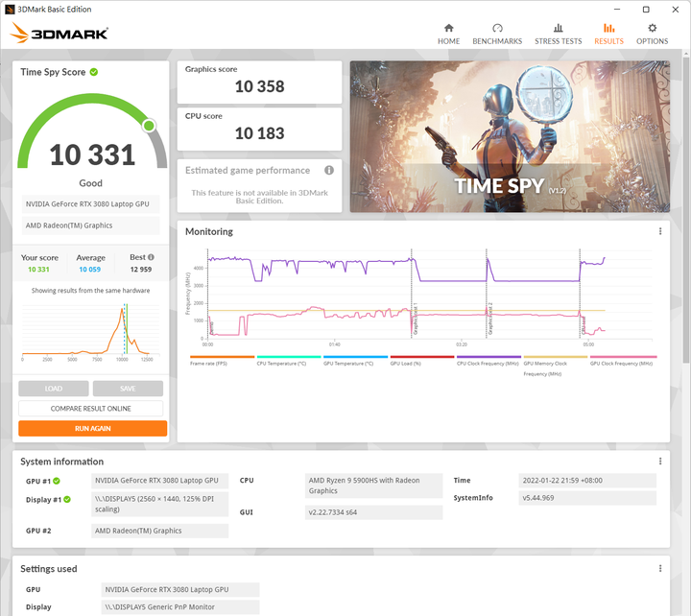This screenshot has width=691, height=616.
Task: Maximize the 3DMark window
Action: point(646,10)
